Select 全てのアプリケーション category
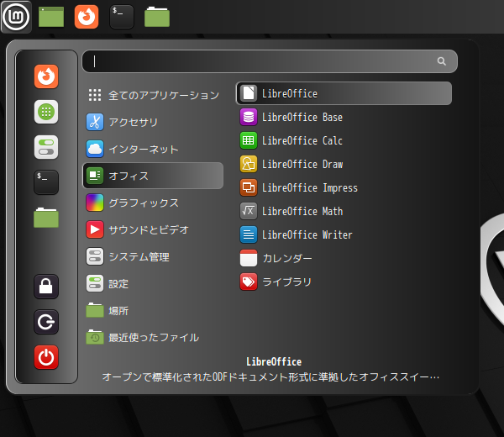The image size is (504, 437). 153,95
